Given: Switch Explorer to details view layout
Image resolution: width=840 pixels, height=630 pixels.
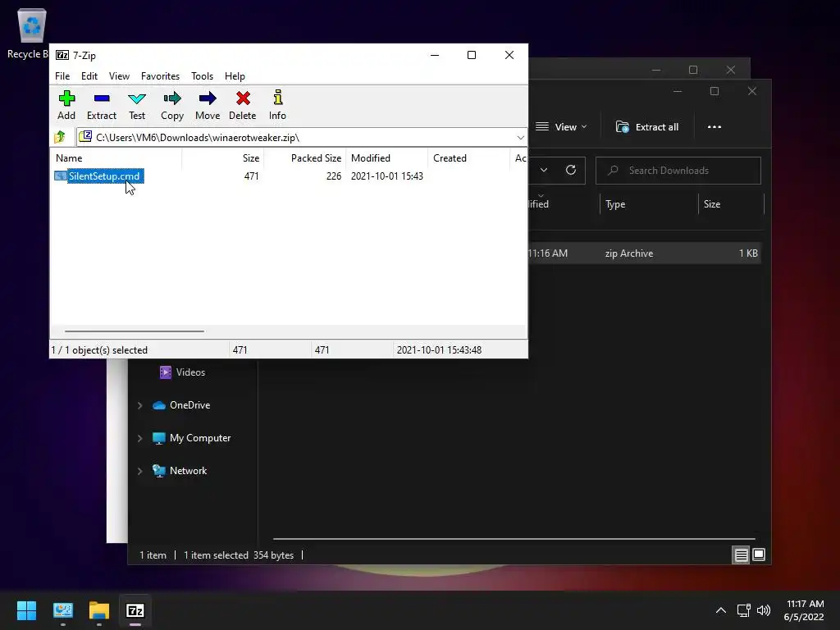Looking at the screenshot, I should (x=741, y=555).
